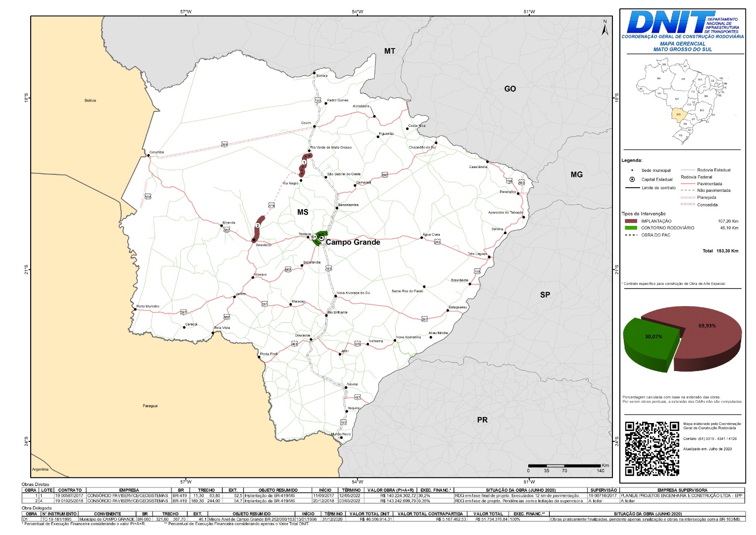Select the D1 marker beside Terenos

pos(313,237)
